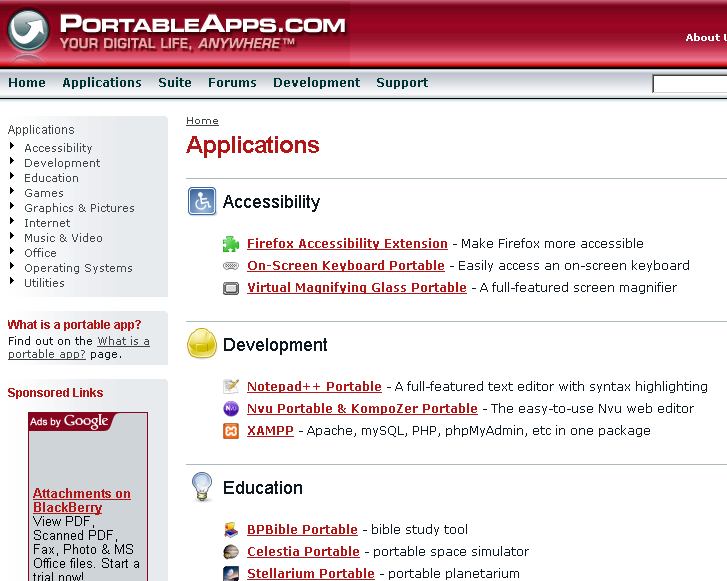Open the Notepad++ Portable link

[x=314, y=386]
